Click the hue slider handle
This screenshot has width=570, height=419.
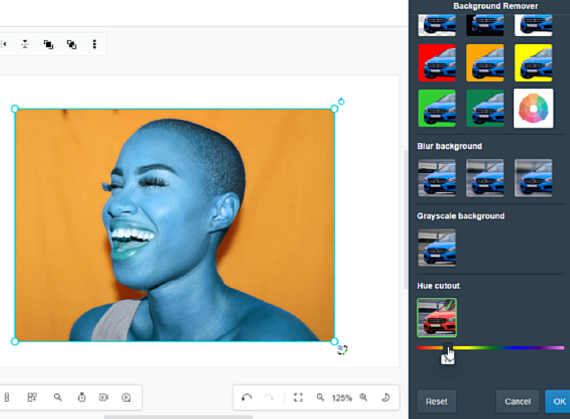pos(447,348)
